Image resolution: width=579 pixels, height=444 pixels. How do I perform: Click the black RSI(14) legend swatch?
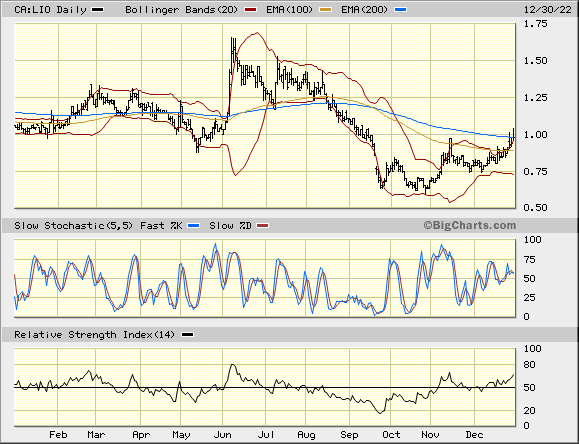click(x=188, y=335)
